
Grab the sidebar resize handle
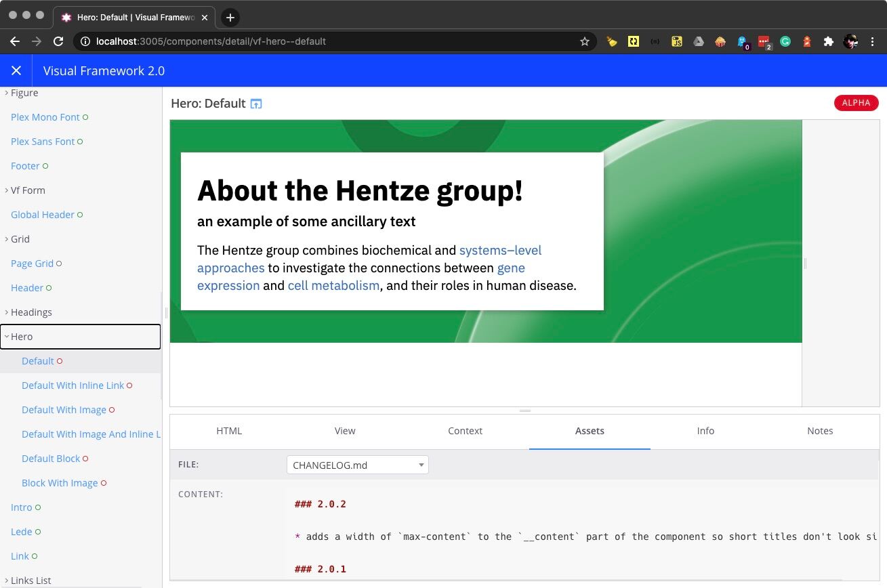pyautogui.click(x=165, y=312)
